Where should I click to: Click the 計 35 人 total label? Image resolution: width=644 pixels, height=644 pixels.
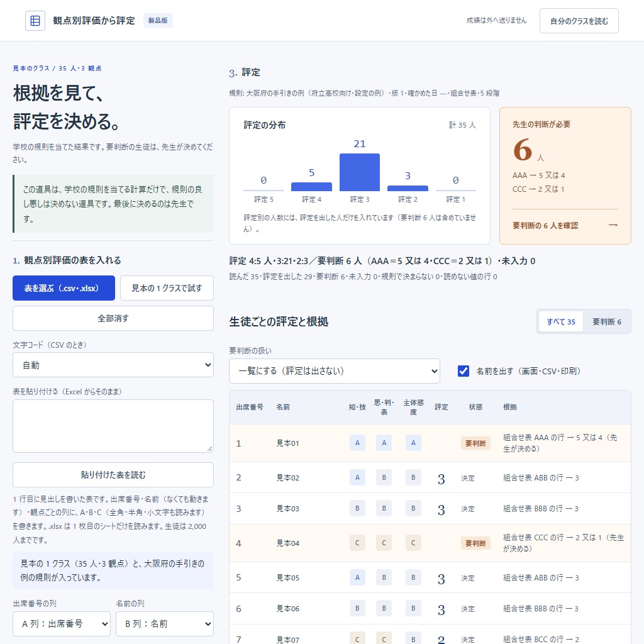[x=462, y=125]
